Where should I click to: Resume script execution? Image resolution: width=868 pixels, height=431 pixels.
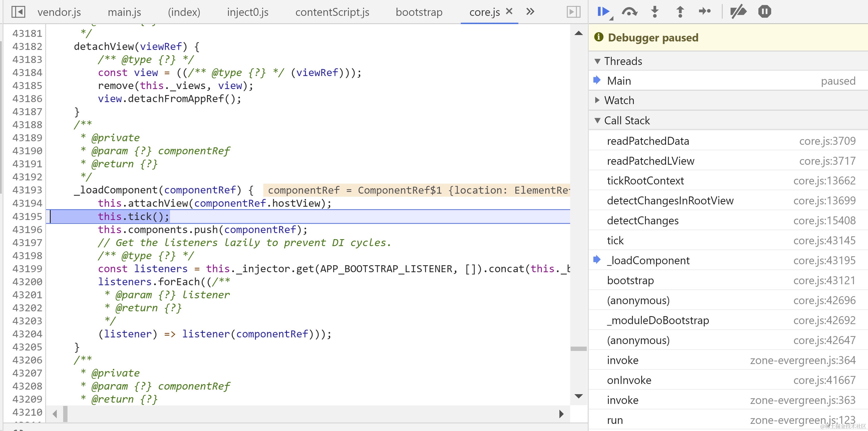(603, 12)
